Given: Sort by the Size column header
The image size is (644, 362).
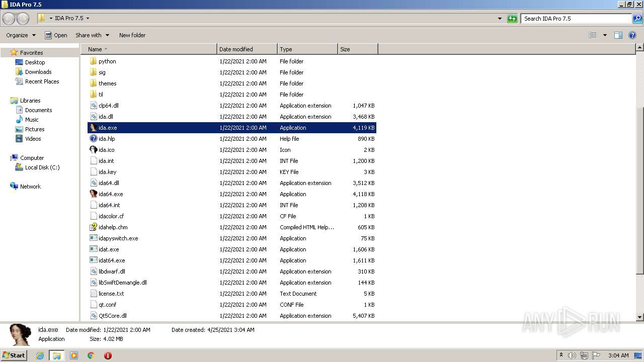Looking at the screenshot, I should tap(358, 49).
